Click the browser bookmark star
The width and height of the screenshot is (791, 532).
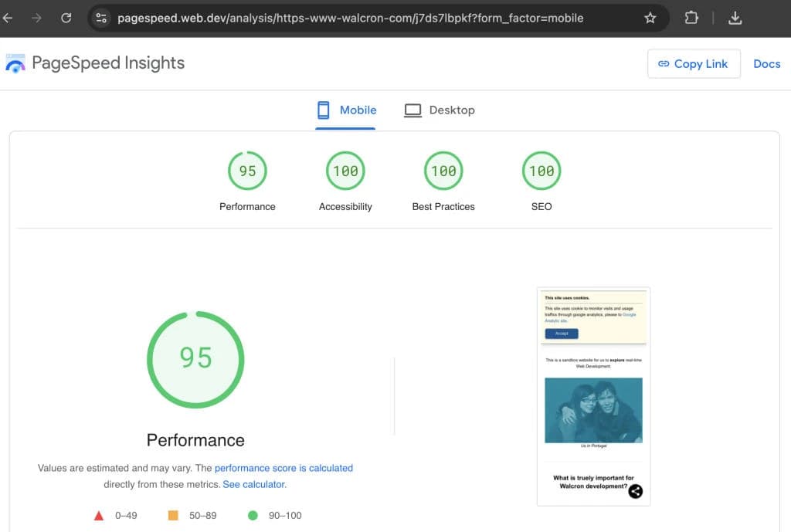point(650,16)
